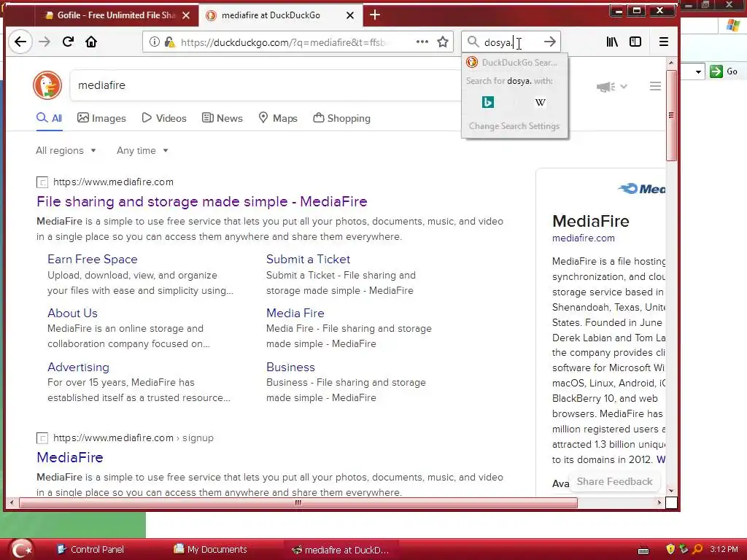Screen dimensions: 747x560
Task: Open the Business link
Action: coord(290,367)
